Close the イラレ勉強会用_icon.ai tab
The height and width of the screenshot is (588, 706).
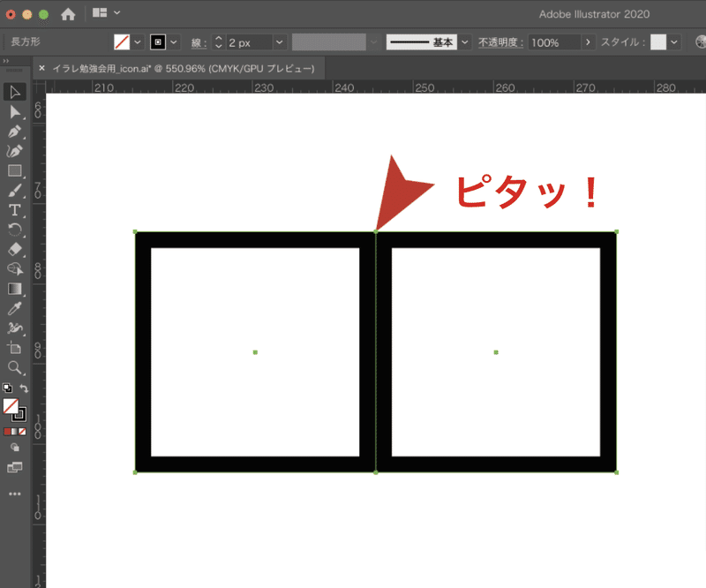pyautogui.click(x=41, y=68)
